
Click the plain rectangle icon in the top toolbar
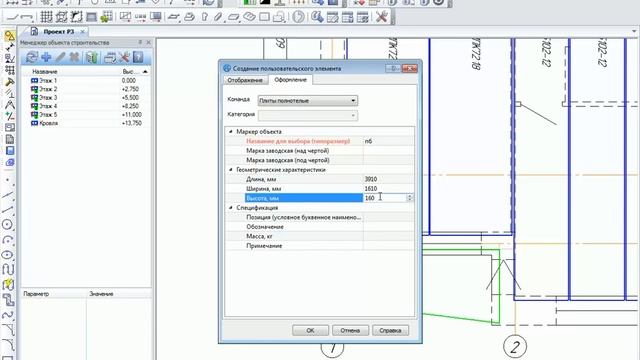[264, 17]
